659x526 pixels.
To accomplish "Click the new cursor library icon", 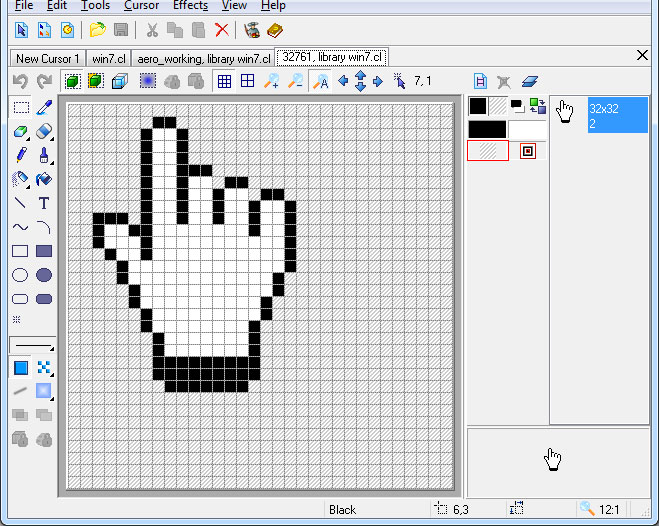I will click(x=68, y=30).
